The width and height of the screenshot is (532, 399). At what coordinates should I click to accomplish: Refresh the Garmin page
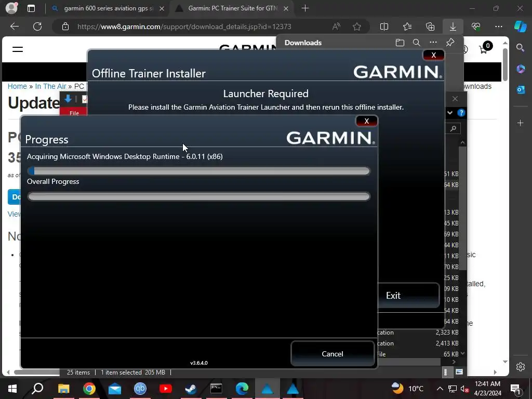point(37,26)
